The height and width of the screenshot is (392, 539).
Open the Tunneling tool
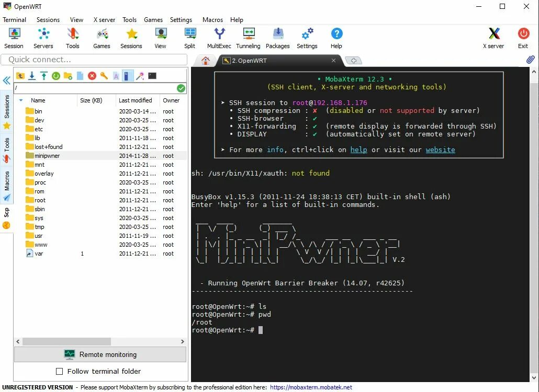[248, 39]
